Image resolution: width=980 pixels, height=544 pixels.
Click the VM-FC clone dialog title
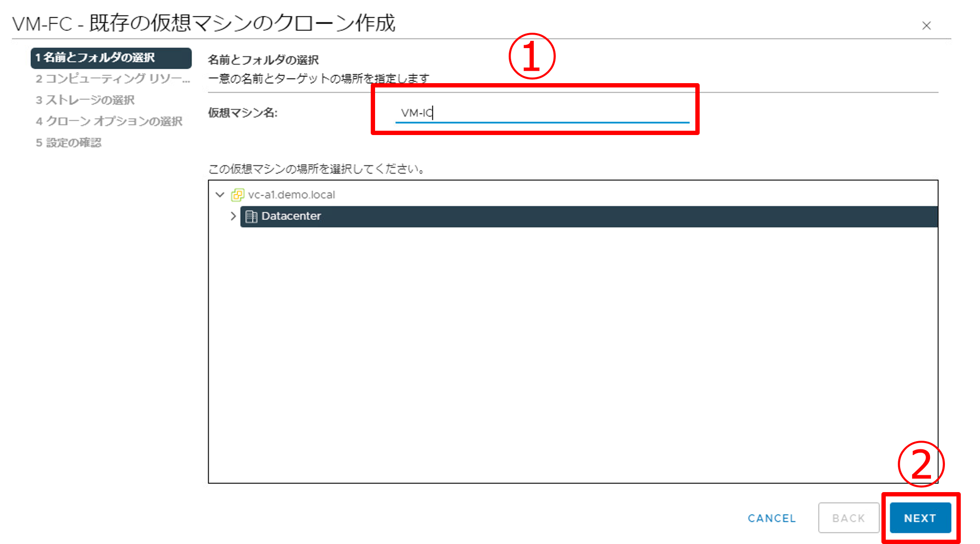[203, 23]
